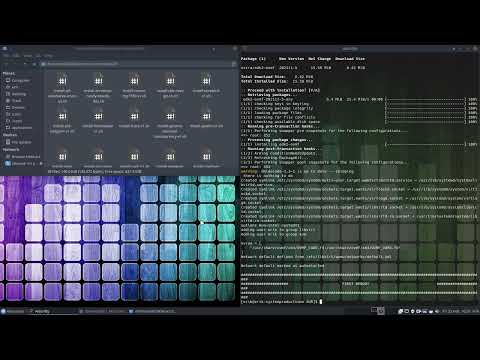This screenshot has height=360, width=480.
Task: Select the applications sidebar bookmark
Action: [x=19, y=127]
